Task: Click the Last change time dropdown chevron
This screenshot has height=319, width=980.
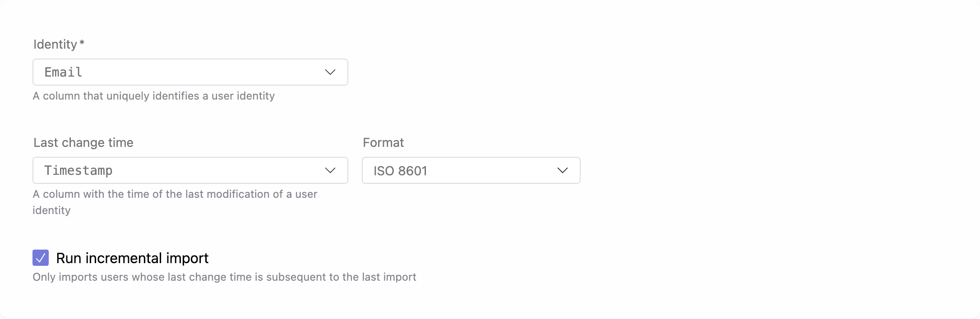Action: coord(330,170)
